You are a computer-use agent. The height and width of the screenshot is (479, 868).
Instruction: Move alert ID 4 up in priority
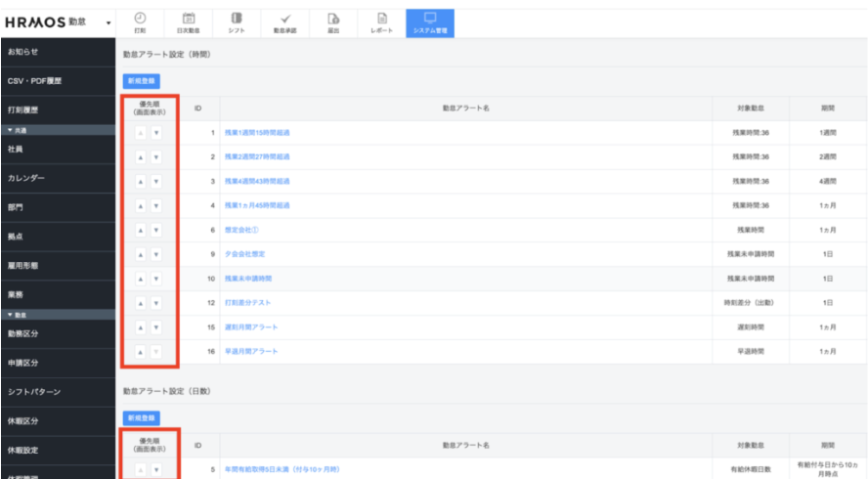(141, 206)
